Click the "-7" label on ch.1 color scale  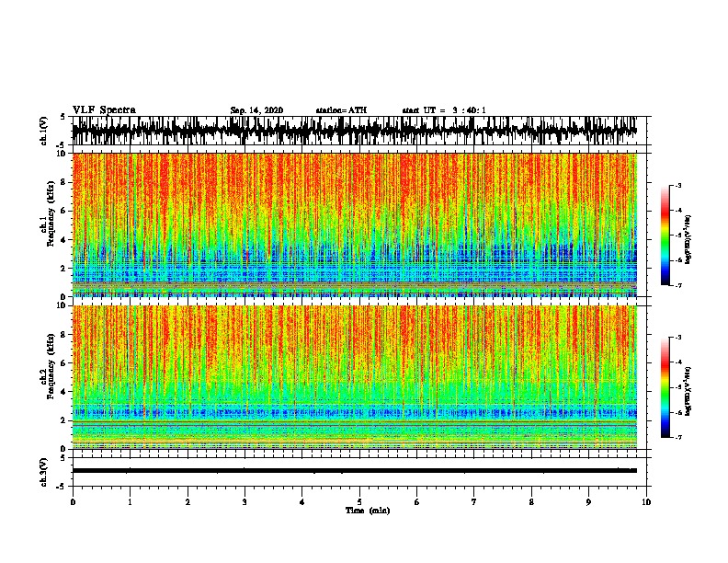[677, 285]
